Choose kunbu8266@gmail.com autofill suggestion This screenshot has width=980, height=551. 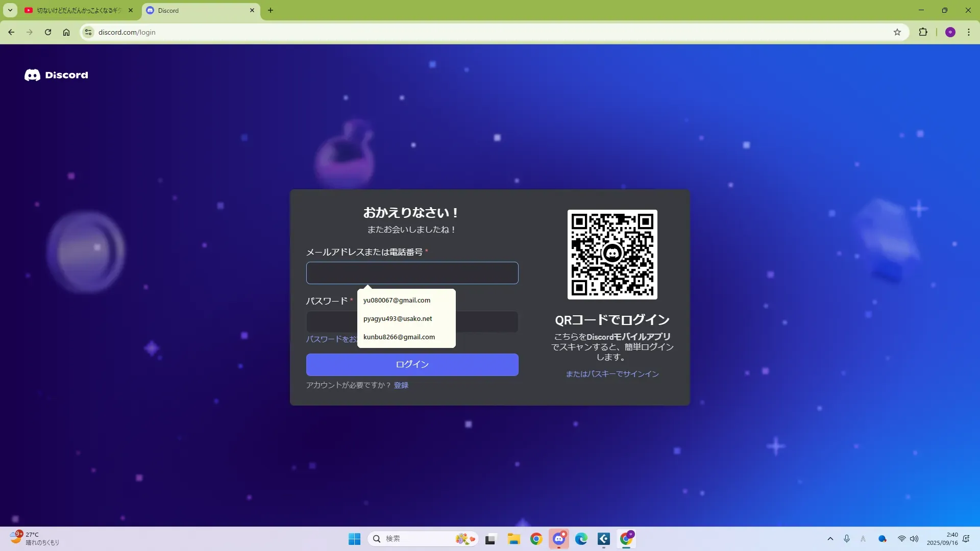click(x=399, y=337)
